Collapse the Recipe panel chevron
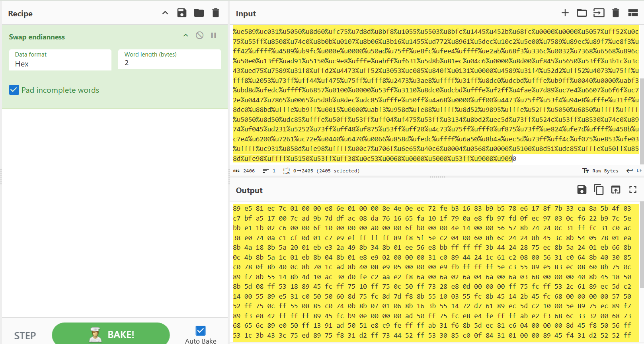The width and height of the screenshot is (644, 344). 165,13
